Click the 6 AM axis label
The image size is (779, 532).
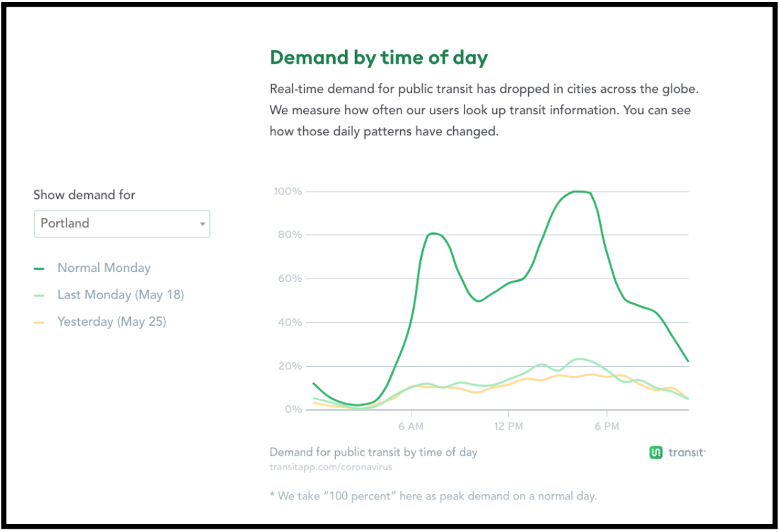point(411,426)
